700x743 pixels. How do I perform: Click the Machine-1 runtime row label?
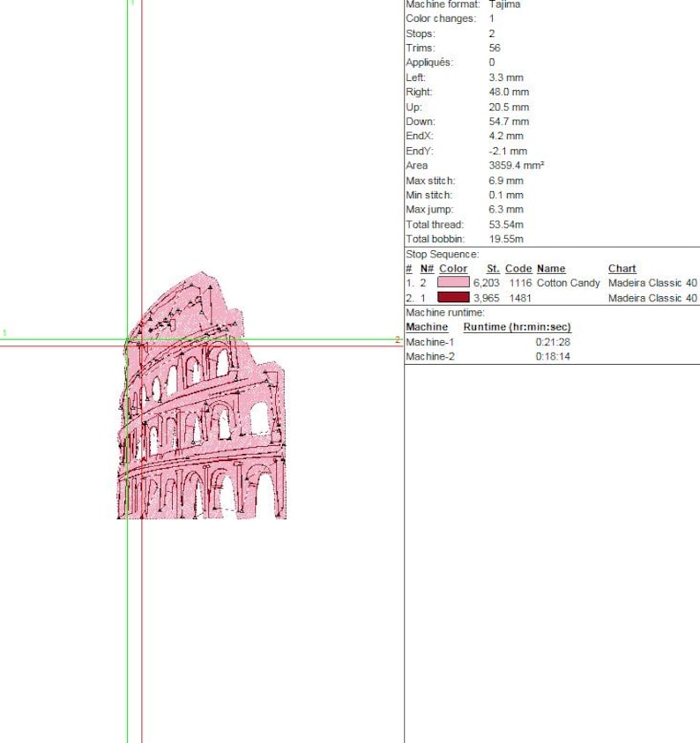pyautogui.click(x=430, y=342)
